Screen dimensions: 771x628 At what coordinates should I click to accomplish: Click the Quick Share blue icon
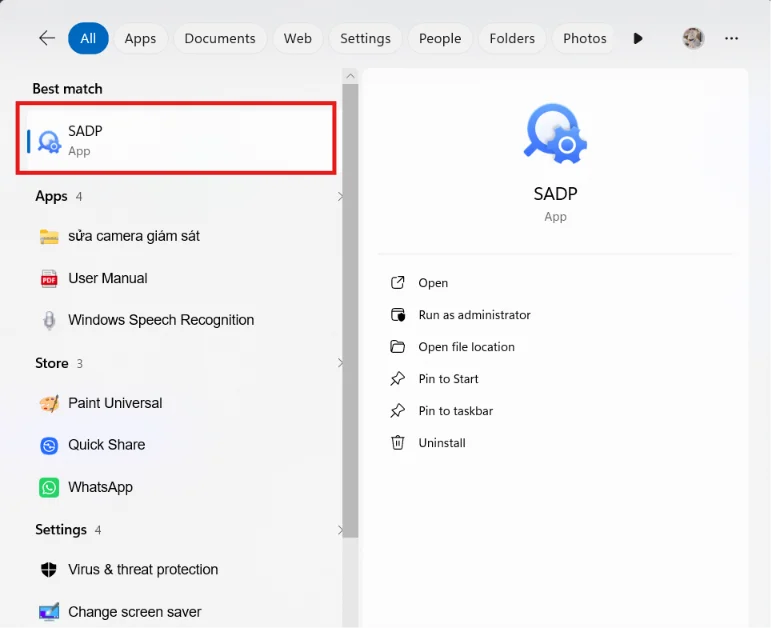pos(49,446)
